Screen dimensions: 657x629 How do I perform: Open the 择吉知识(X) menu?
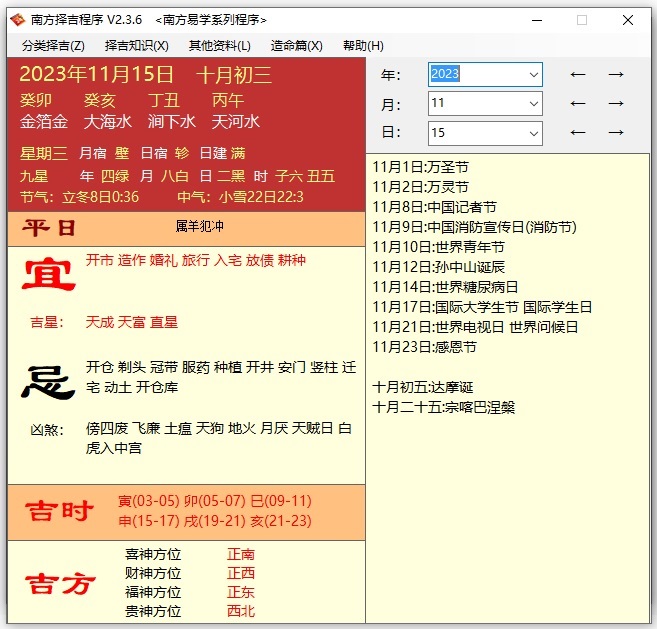tap(137, 45)
